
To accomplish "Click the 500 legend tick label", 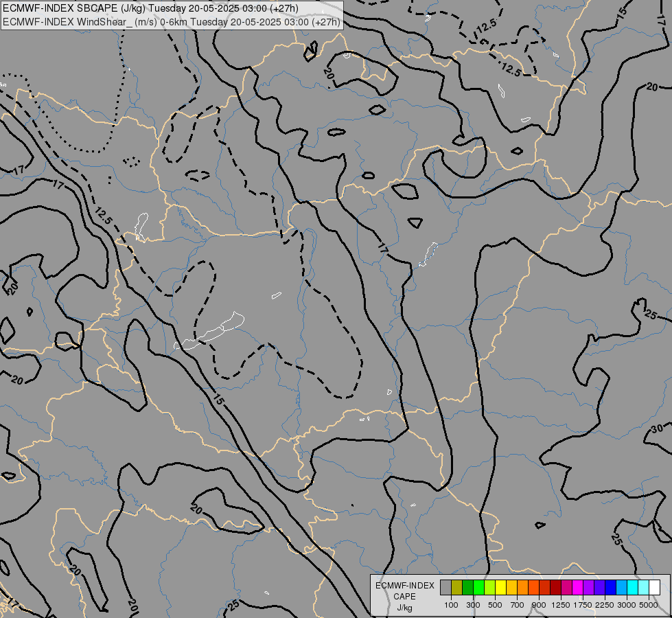I will 495,605.
